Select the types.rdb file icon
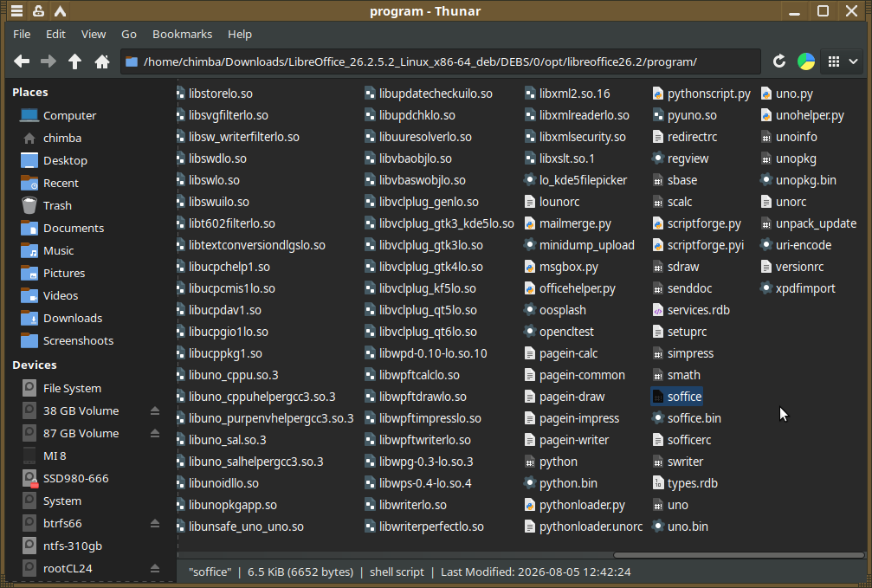Viewport: 872px width, 588px height. 658,483
